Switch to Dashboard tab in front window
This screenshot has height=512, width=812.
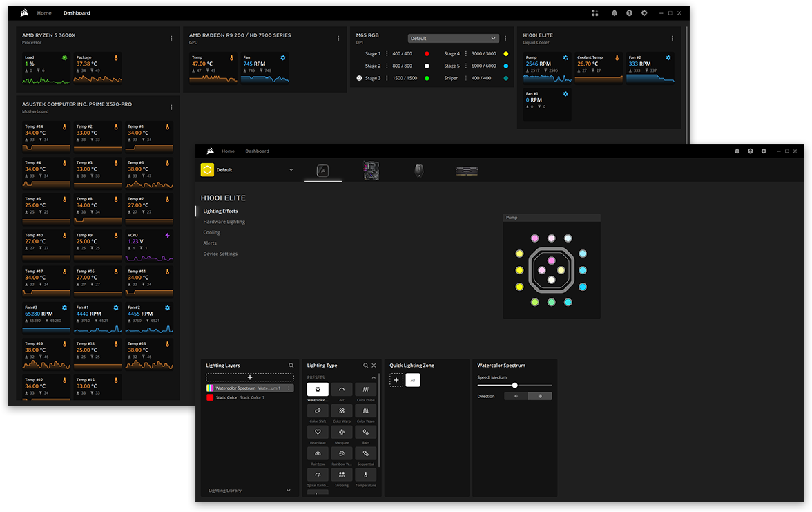(257, 151)
